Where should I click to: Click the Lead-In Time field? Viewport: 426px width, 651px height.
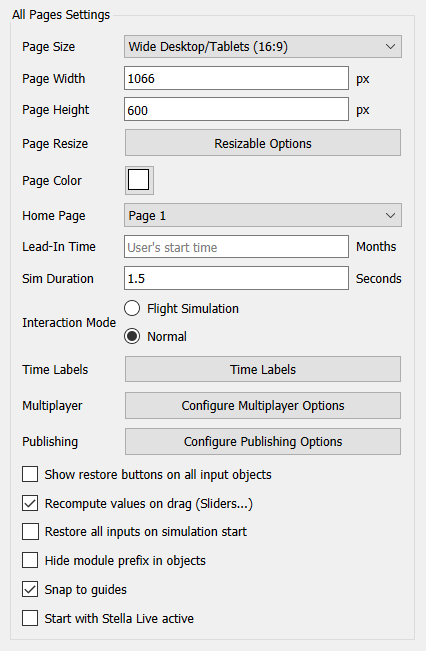[236, 247]
